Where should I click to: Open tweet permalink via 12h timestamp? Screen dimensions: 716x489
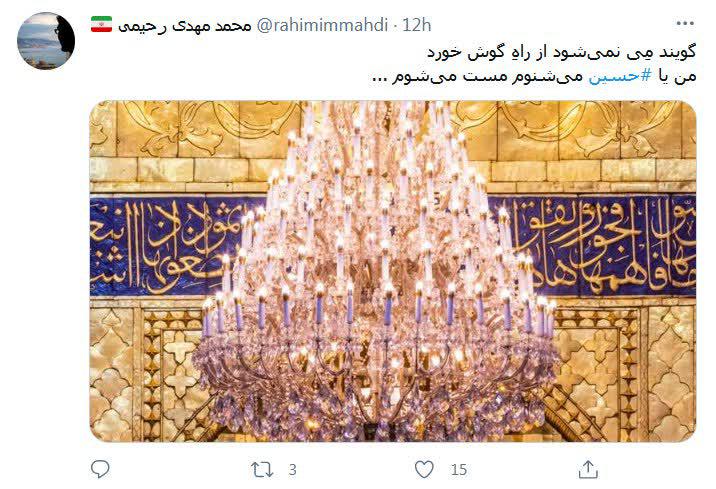click(x=416, y=25)
